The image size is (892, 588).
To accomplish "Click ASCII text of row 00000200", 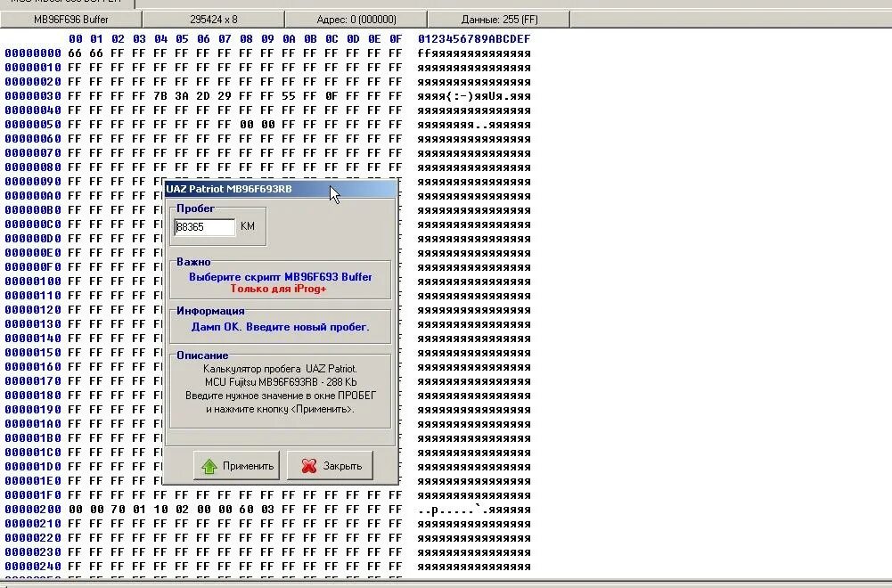I will click(474, 510).
